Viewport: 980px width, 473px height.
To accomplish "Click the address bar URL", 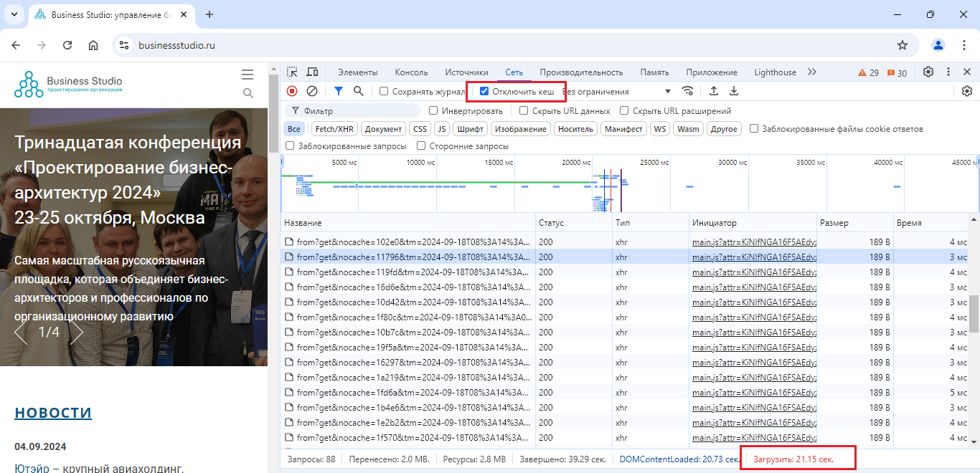I will pos(177,45).
